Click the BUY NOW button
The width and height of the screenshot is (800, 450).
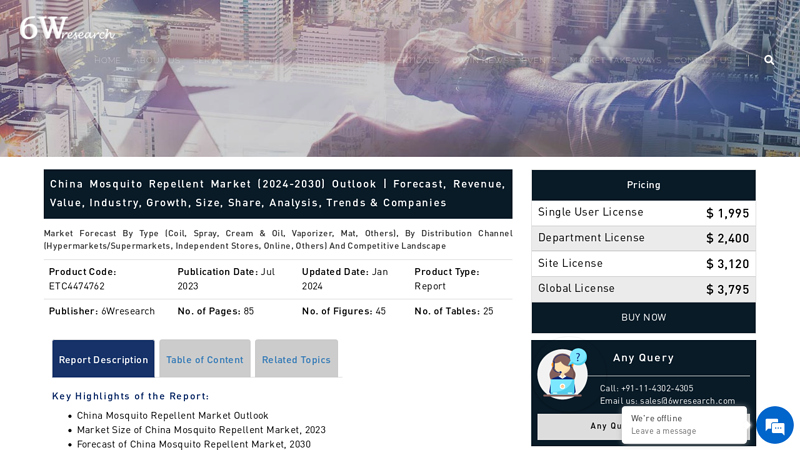coord(643,317)
